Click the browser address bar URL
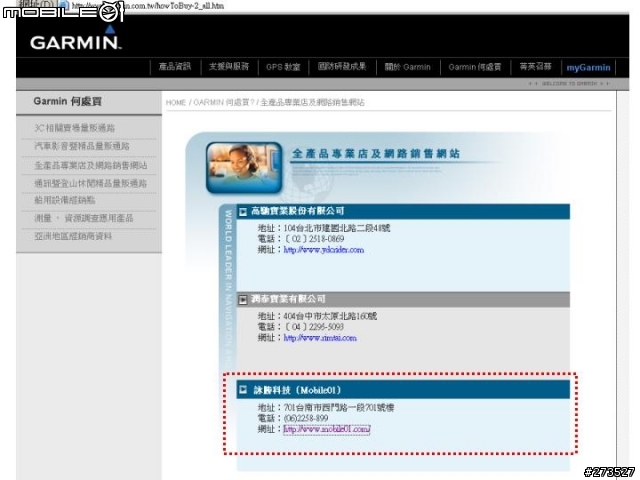The height and width of the screenshot is (480, 640). pyautogui.click(x=148, y=5)
